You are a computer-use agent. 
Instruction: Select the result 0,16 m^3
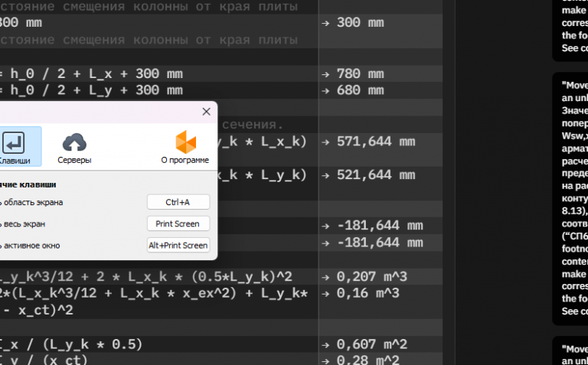coord(367,293)
